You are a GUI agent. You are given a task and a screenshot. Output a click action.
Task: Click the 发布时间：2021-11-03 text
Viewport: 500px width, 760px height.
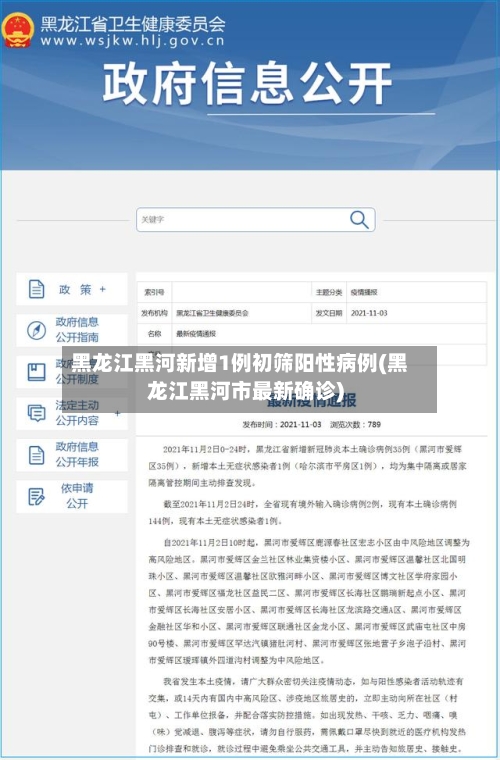[x=281, y=425]
